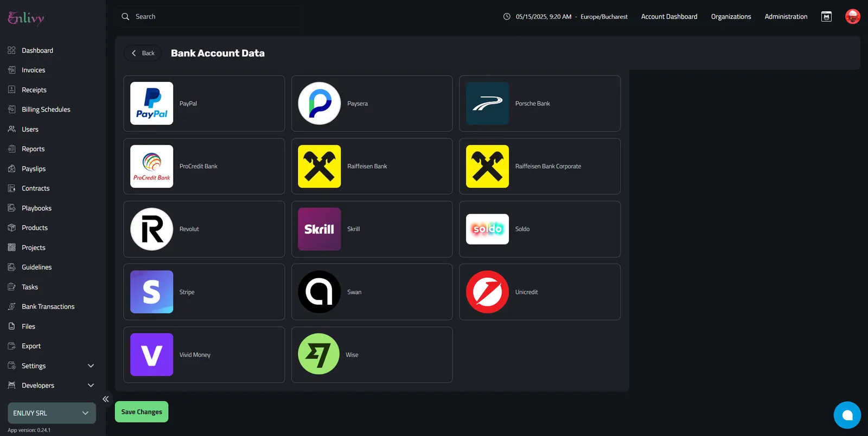Screen dimensions: 868x436
Task: Click the Payslips sidebar label
Action: [x=34, y=169]
